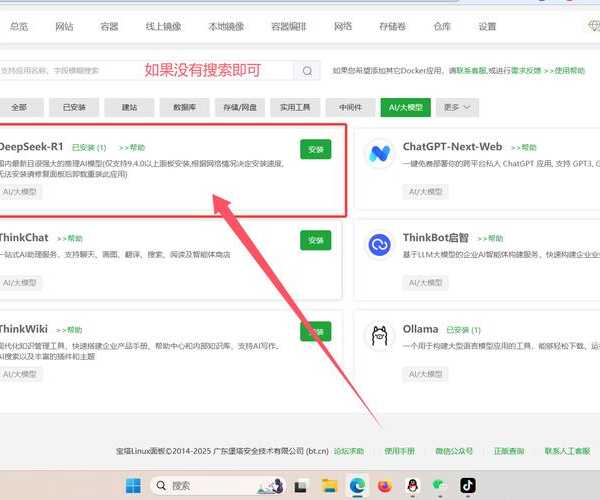Select the 已安装 filter button

pyautogui.click(x=74, y=106)
